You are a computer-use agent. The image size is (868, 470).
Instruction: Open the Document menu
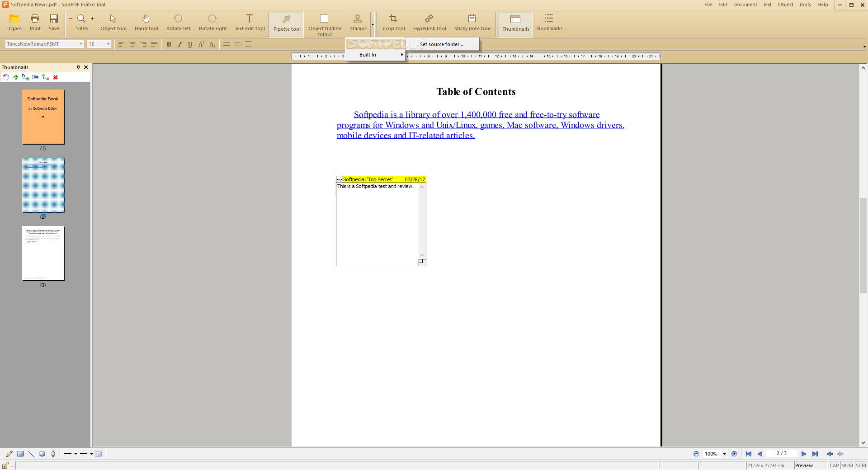click(x=745, y=5)
